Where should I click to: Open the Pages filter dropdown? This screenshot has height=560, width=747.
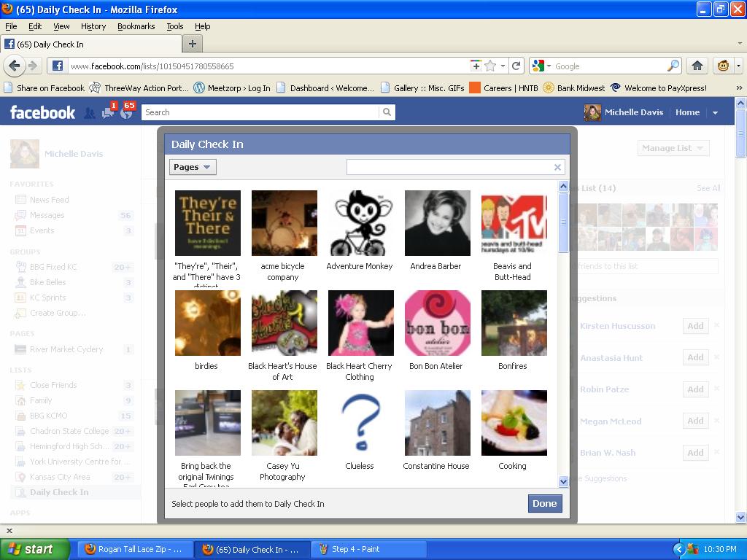(x=193, y=167)
